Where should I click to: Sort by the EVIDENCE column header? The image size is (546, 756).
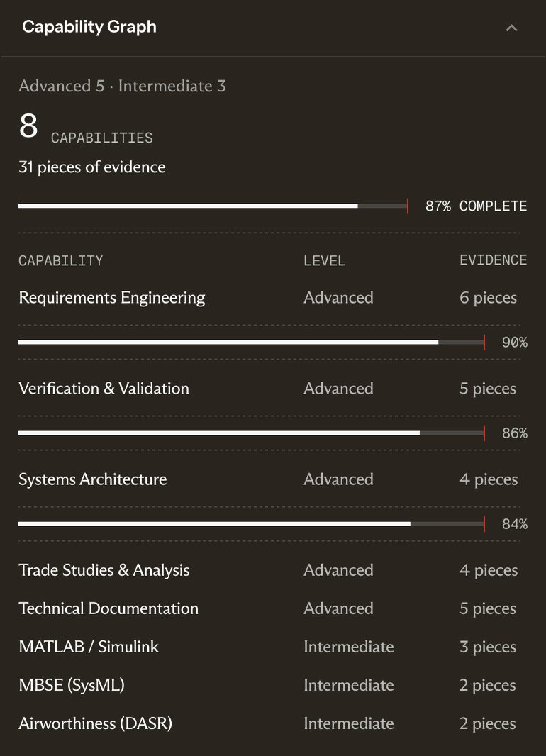tap(493, 260)
